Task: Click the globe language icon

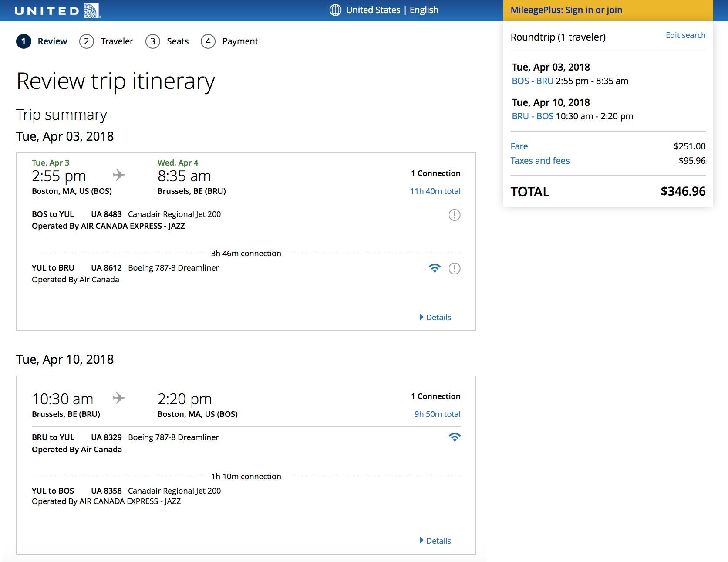Action: coord(335,10)
